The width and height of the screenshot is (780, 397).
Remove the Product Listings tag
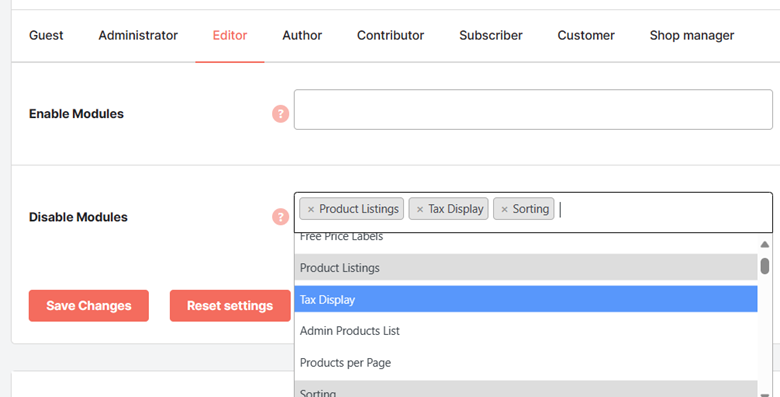[x=311, y=209]
